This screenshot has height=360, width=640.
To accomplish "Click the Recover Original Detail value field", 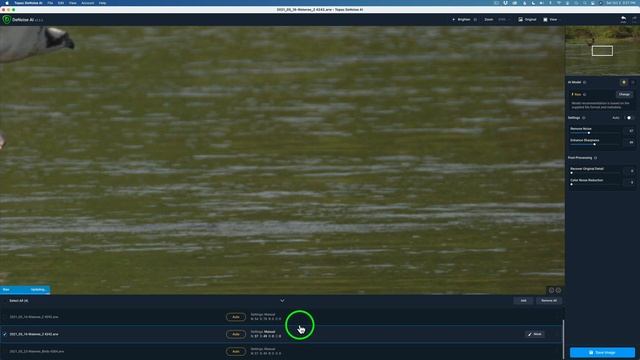I will [x=630, y=171].
